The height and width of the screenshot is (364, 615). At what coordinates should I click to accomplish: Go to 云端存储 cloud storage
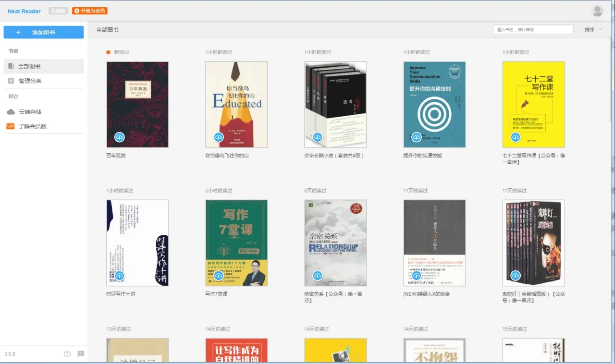[44, 112]
